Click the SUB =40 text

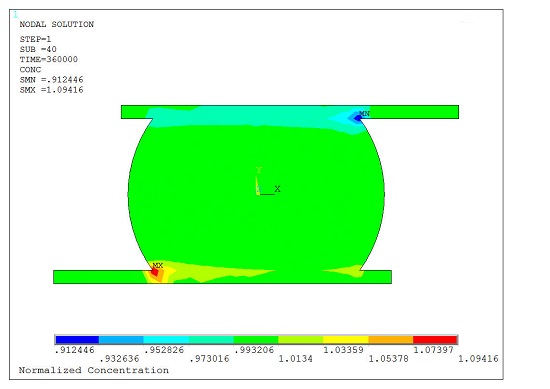(x=38, y=49)
